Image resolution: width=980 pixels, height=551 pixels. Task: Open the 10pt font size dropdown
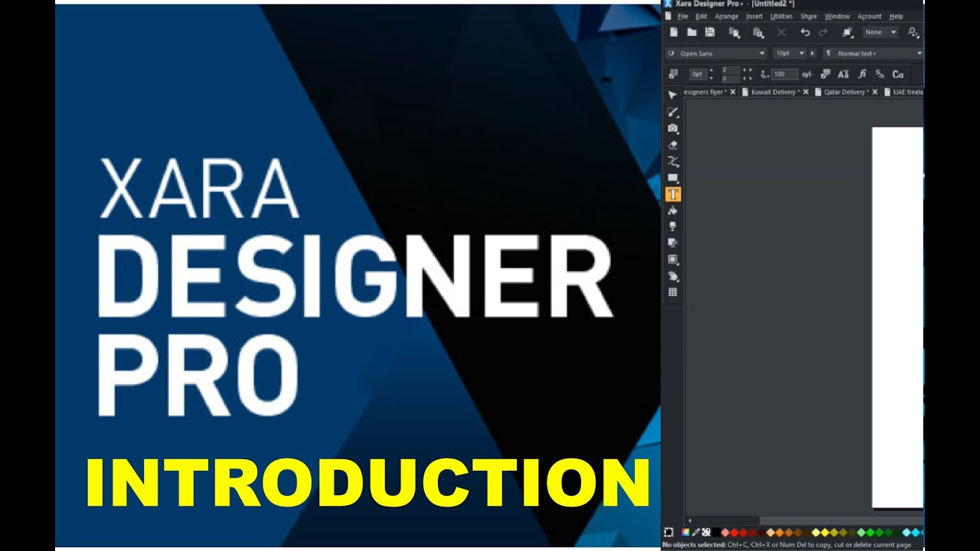point(802,54)
